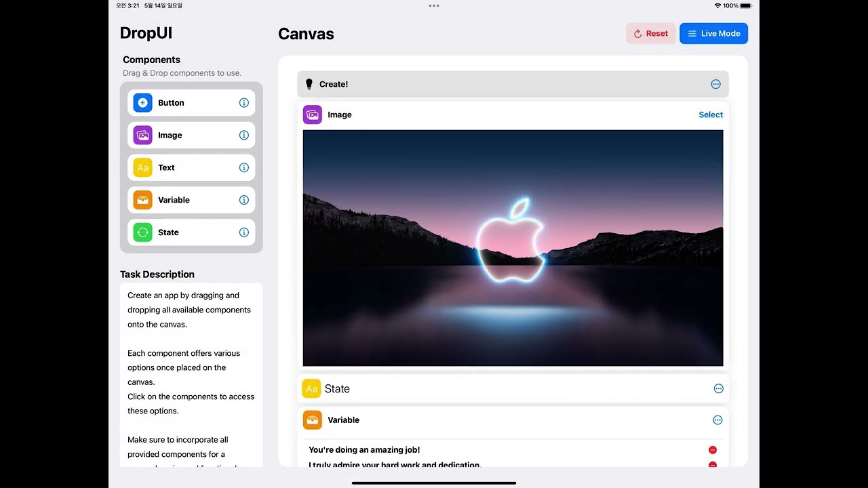Click the Button component card

coord(191,103)
